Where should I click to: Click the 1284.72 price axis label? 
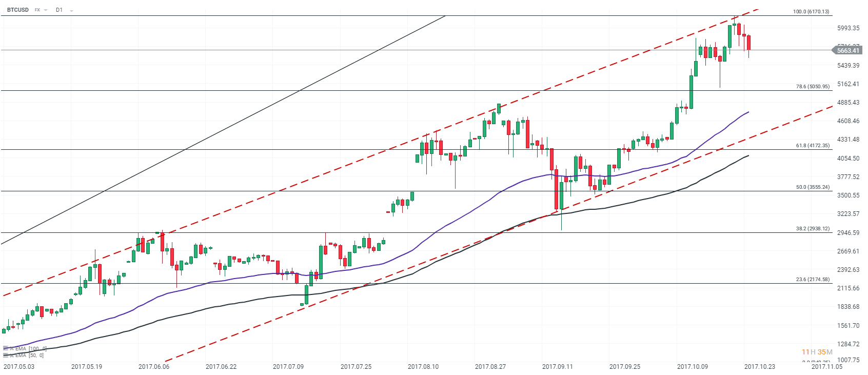point(849,344)
